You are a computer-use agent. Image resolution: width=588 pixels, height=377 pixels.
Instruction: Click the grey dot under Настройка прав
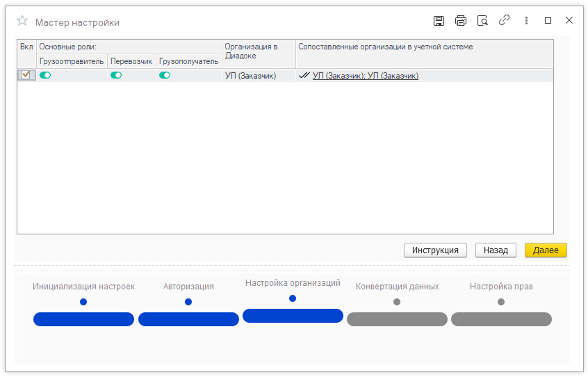[501, 302]
